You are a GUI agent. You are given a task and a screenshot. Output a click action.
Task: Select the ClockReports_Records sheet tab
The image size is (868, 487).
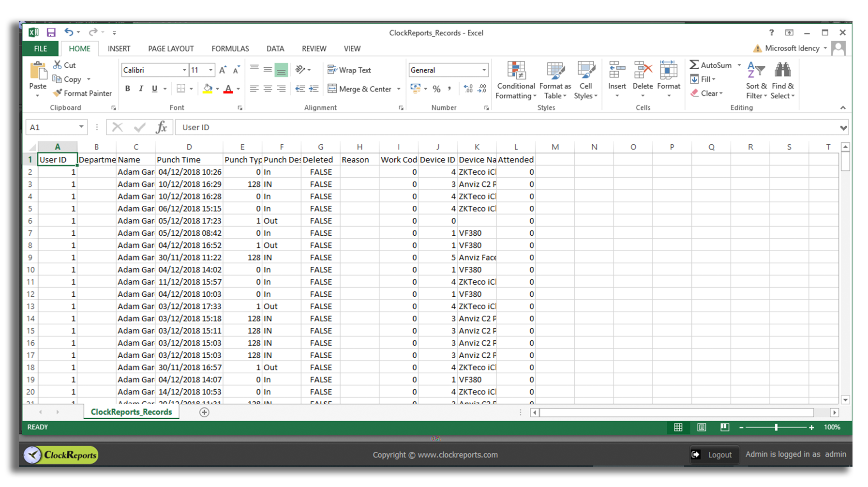[x=131, y=412]
